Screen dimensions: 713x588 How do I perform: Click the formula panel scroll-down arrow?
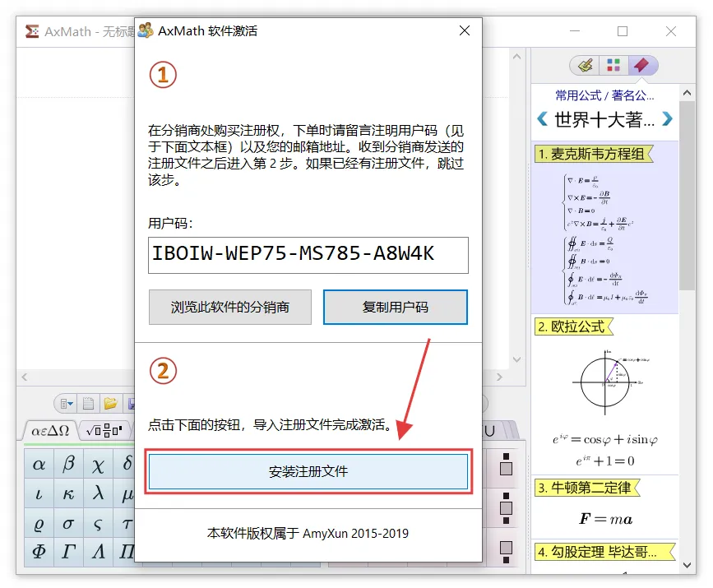[x=687, y=565]
